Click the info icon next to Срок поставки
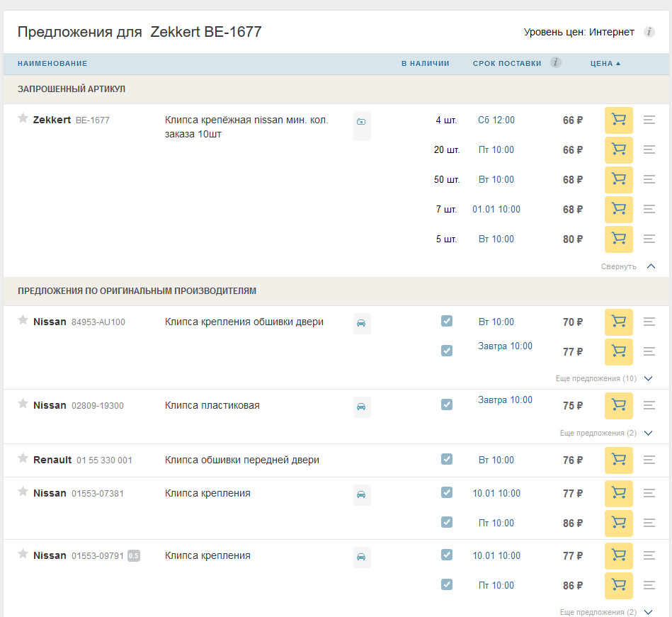This screenshot has width=672, height=617. coord(556,63)
